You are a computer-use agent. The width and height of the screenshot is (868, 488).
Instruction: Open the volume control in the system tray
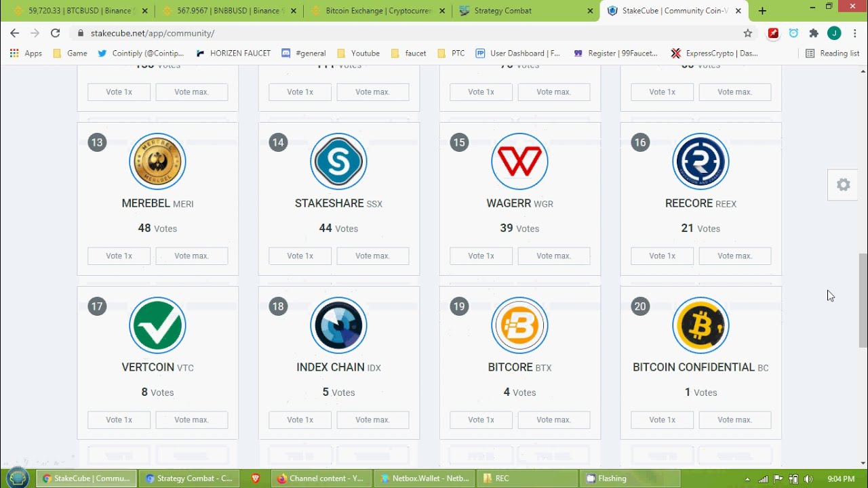[x=806, y=479]
